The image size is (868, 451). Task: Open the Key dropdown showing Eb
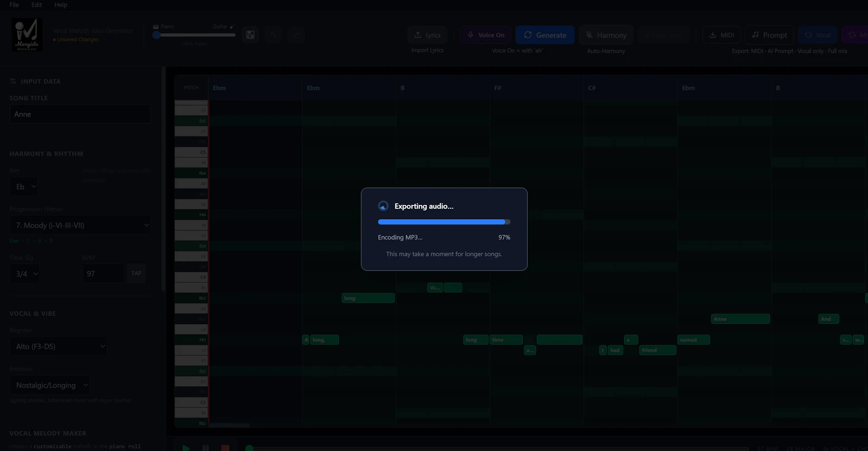[24, 186]
